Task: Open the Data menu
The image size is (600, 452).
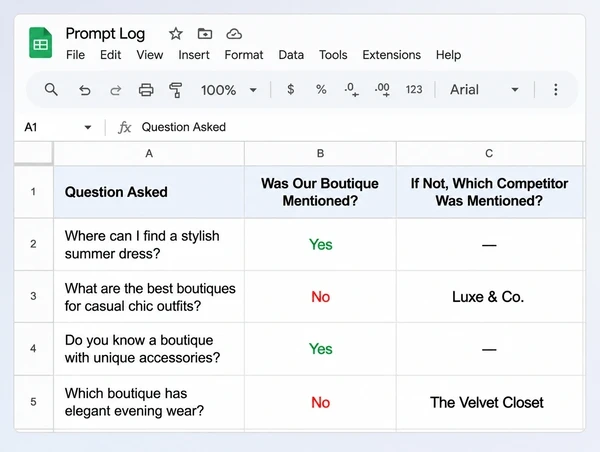Action: [x=291, y=55]
